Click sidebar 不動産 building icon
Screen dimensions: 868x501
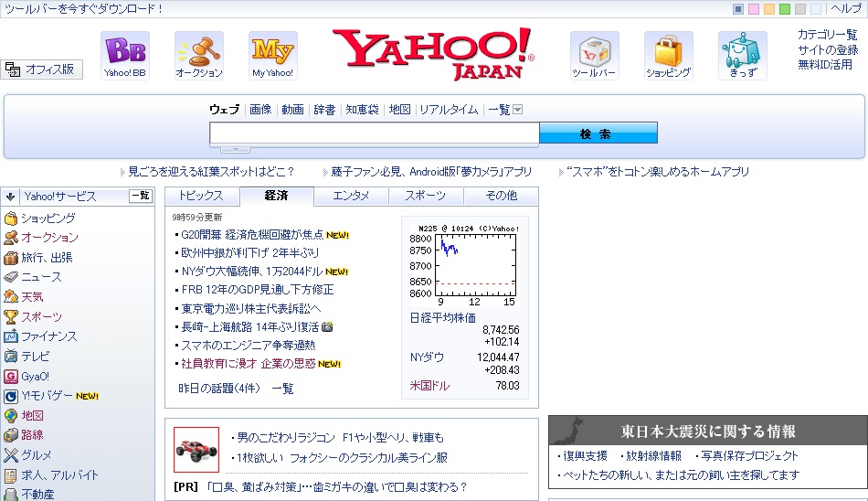(x=11, y=494)
